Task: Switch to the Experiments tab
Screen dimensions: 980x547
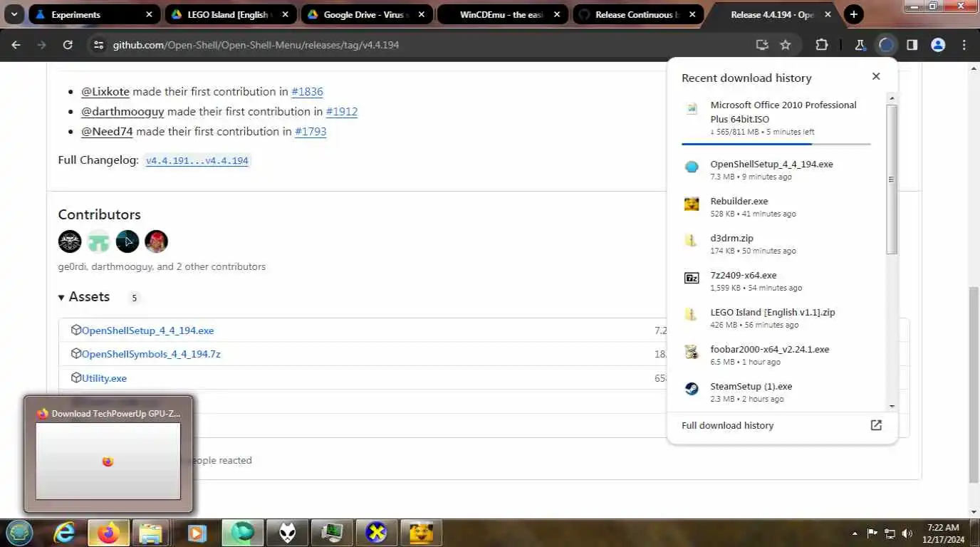Action: [93, 14]
